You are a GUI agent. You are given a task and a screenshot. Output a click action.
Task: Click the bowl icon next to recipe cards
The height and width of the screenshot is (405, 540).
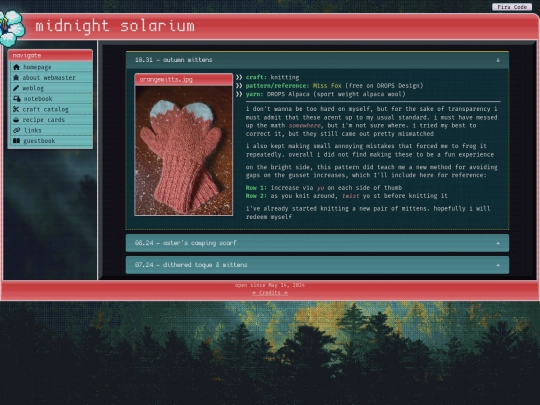16,120
